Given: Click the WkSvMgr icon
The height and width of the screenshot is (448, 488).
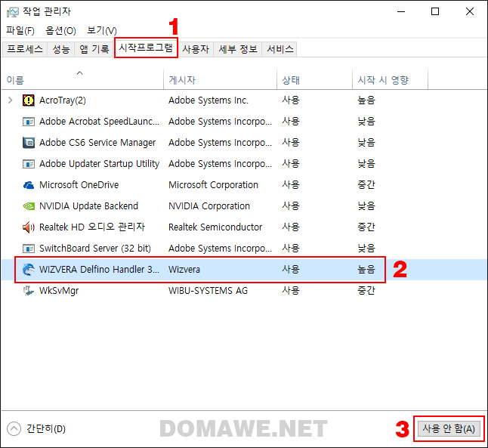Looking at the screenshot, I should (x=29, y=291).
